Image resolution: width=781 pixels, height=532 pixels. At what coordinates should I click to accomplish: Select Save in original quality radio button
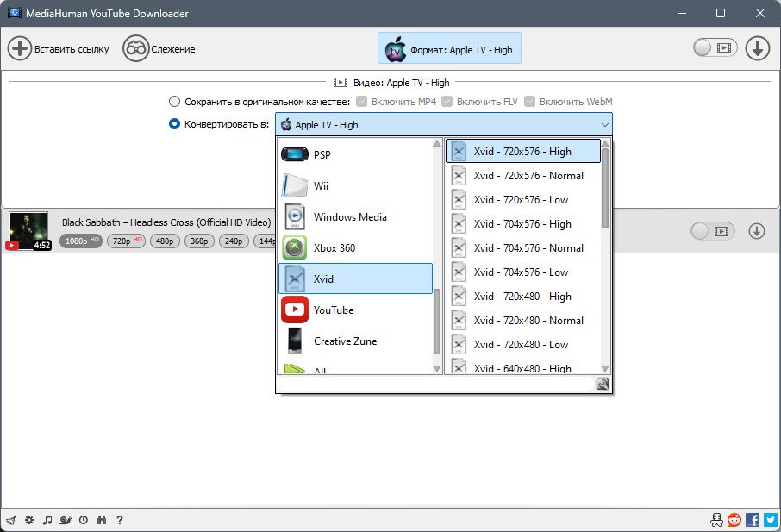point(174,102)
